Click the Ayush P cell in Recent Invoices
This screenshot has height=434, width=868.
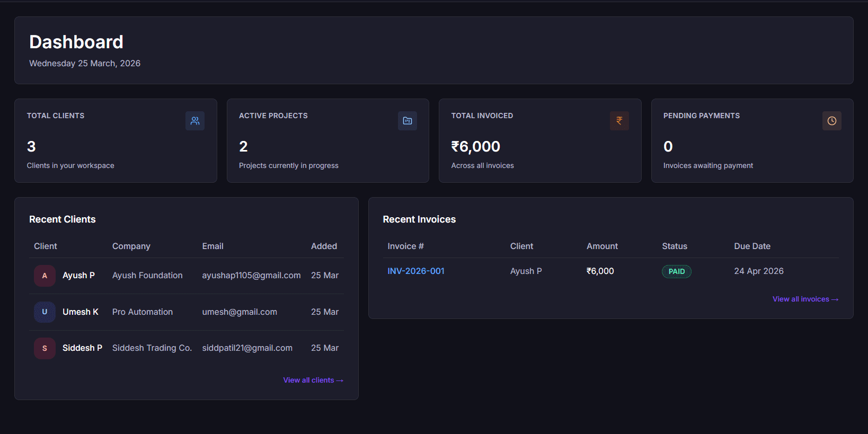[526, 271]
